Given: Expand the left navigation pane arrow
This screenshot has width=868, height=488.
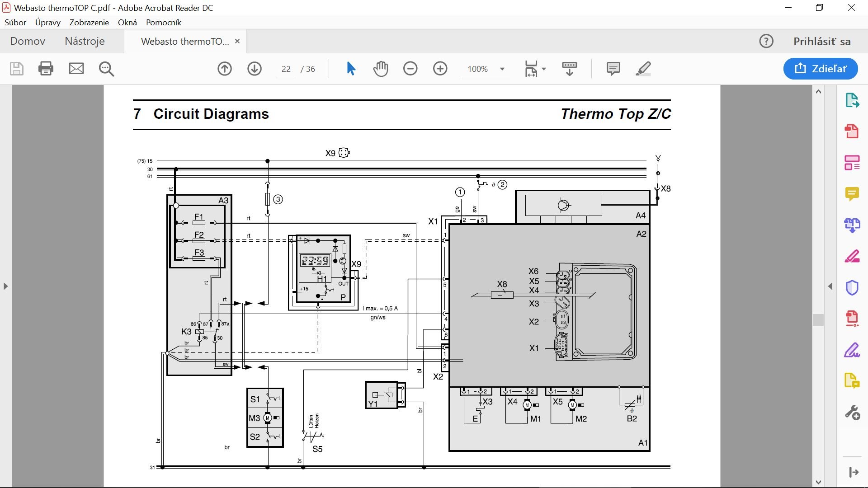Looking at the screenshot, I should [5, 286].
